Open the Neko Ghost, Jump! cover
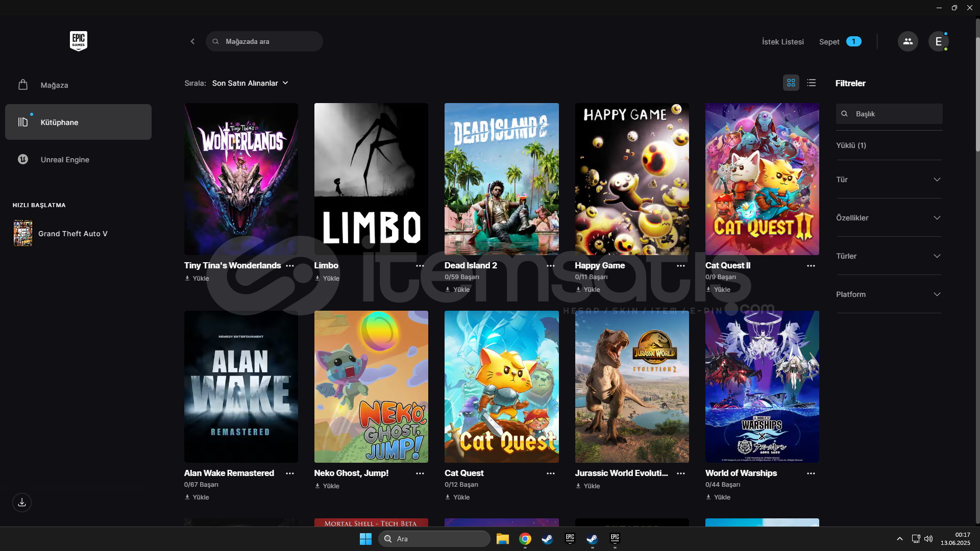 coord(371,387)
